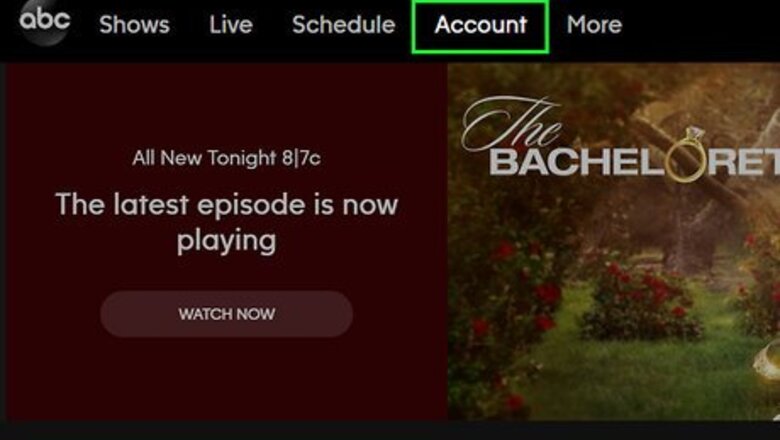Open The Bachelorette hero image
The image size is (780, 440).
(614, 241)
